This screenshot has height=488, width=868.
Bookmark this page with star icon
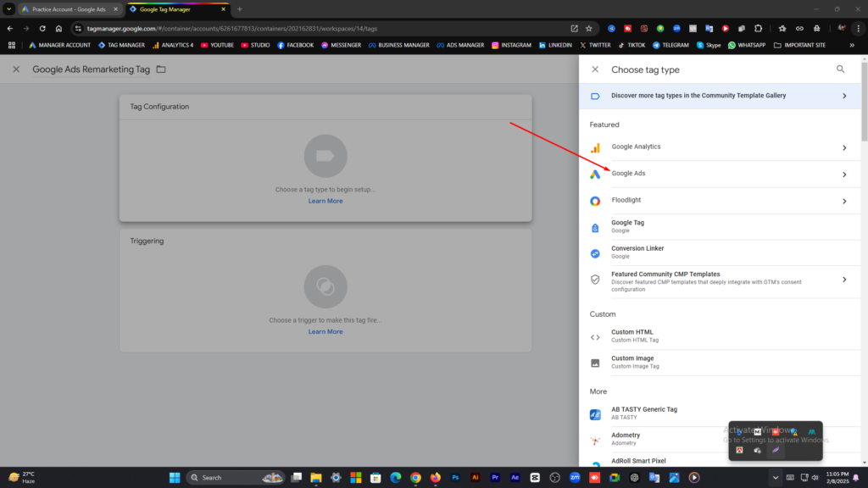tap(589, 28)
